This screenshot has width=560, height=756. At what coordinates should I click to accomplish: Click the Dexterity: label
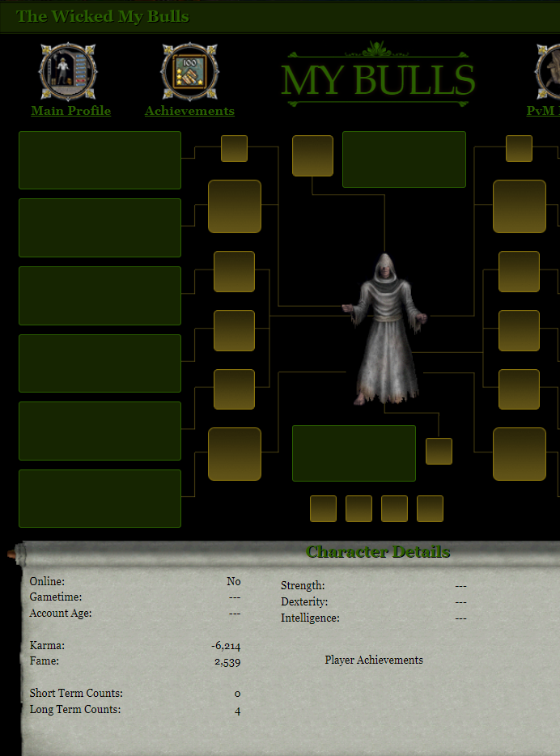click(x=304, y=602)
